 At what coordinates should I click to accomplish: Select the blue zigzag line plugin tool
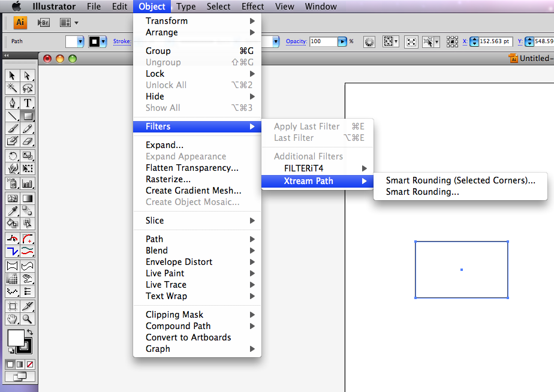click(13, 252)
